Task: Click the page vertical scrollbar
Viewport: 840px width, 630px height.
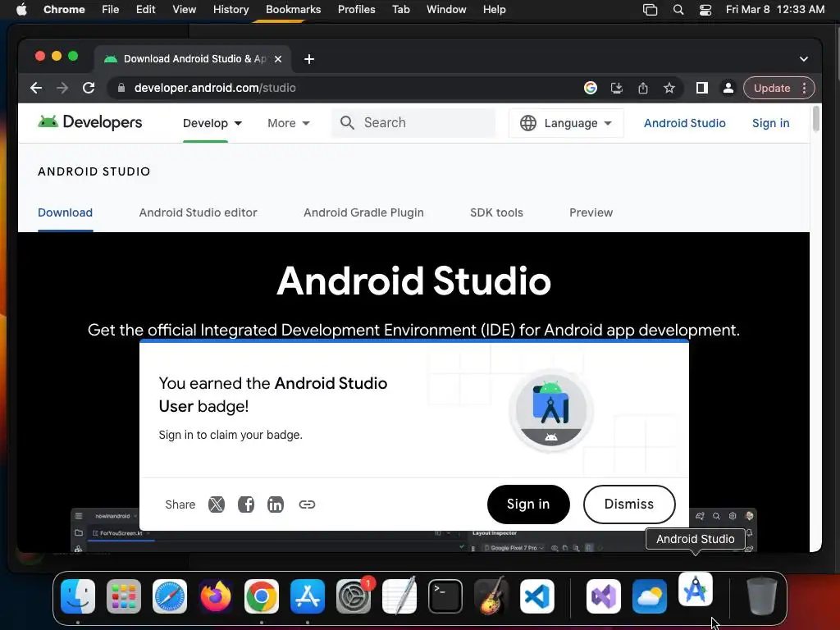Action: point(816,119)
